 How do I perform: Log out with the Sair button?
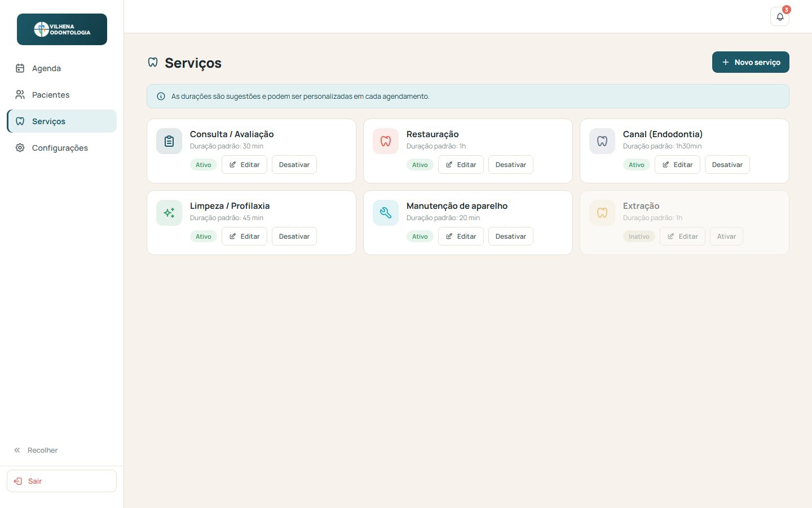point(62,481)
